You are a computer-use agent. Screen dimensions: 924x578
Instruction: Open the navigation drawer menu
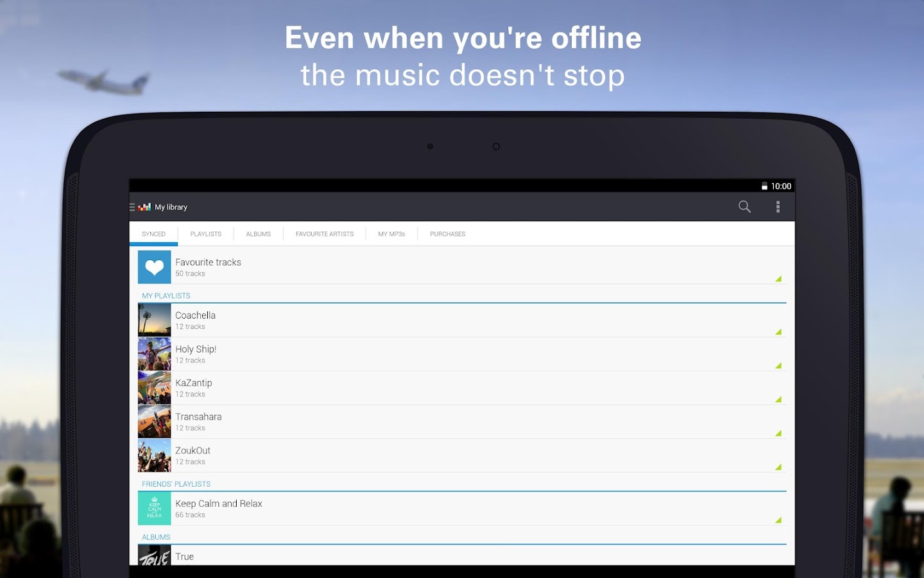tap(132, 207)
